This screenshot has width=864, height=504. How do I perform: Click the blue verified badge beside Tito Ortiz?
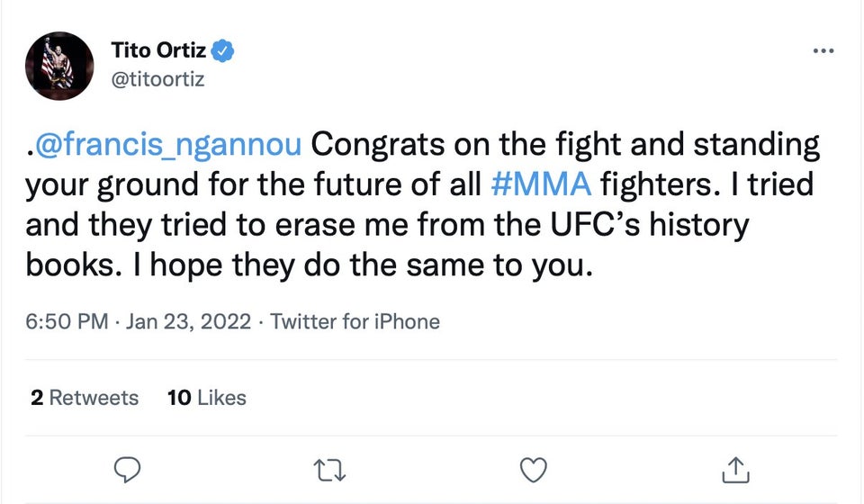[x=222, y=50]
